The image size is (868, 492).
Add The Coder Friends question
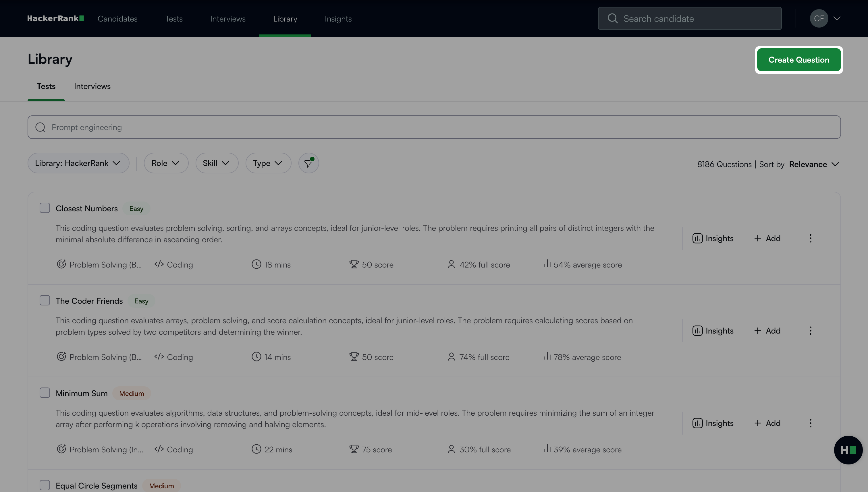tap(767, 331)
